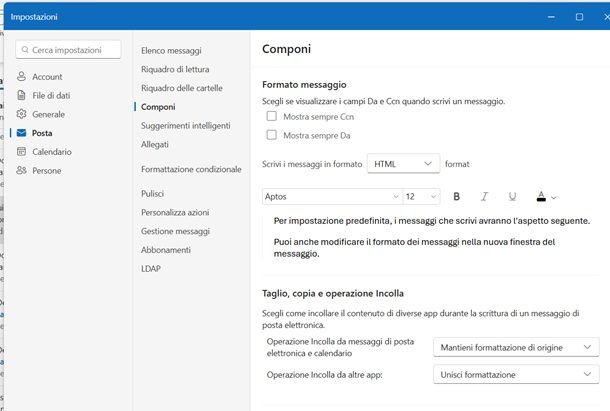Viewport: 610px width, 411px height.
Task: Open the font color dropdown arrow
Action: coord(554,198)
